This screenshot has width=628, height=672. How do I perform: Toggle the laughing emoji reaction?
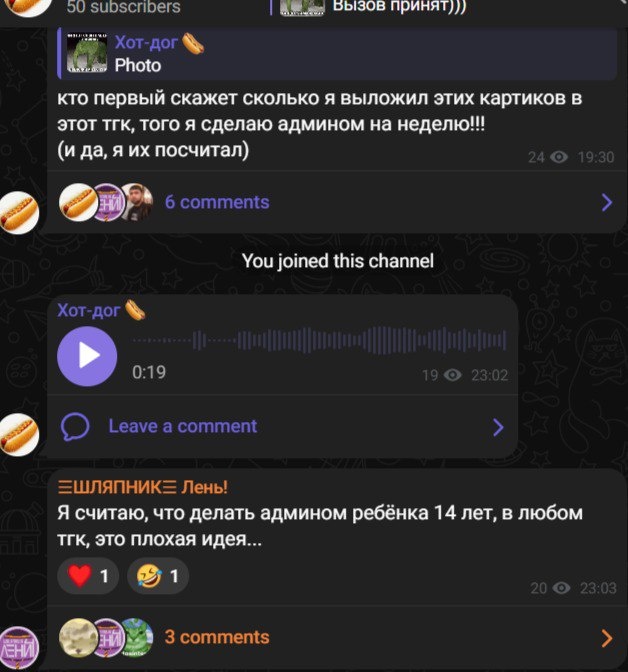(x=158, y=576)
